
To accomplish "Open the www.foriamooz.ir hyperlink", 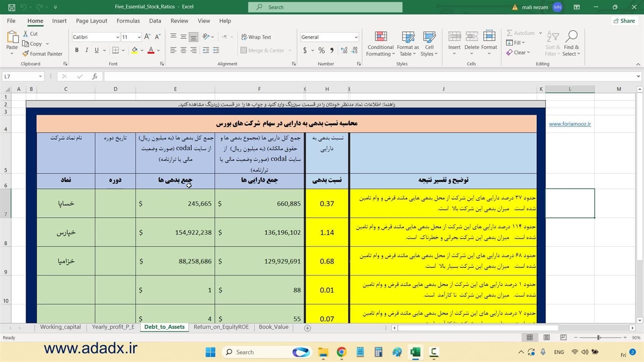I will pos(570,124).
